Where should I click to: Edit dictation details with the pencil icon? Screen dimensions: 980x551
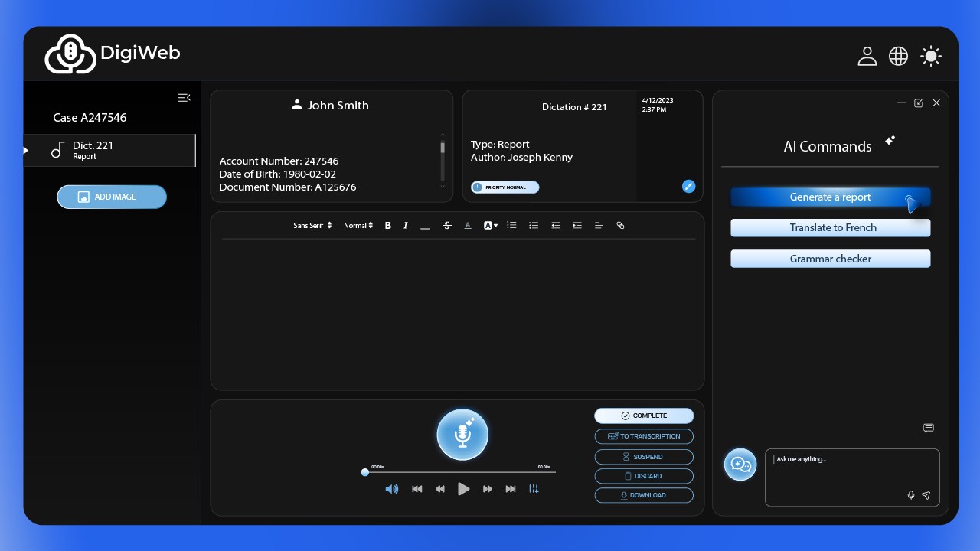point(688,186)
